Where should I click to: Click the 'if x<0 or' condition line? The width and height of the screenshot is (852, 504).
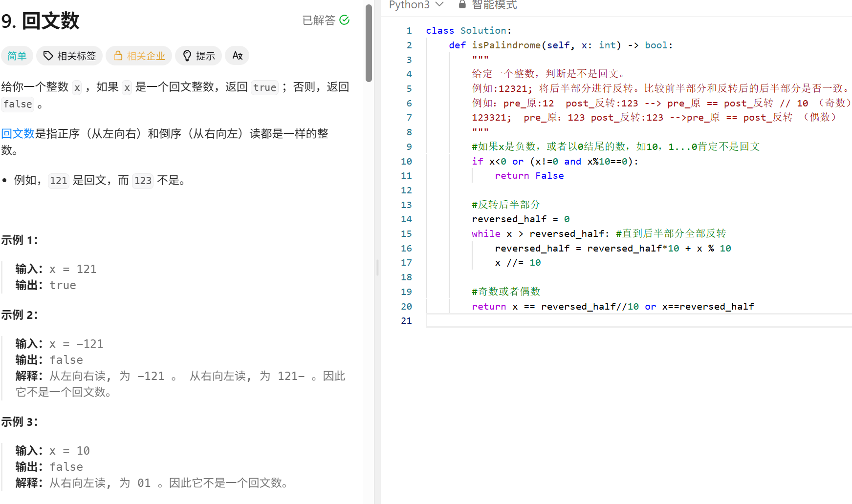[x=555, y=162]
